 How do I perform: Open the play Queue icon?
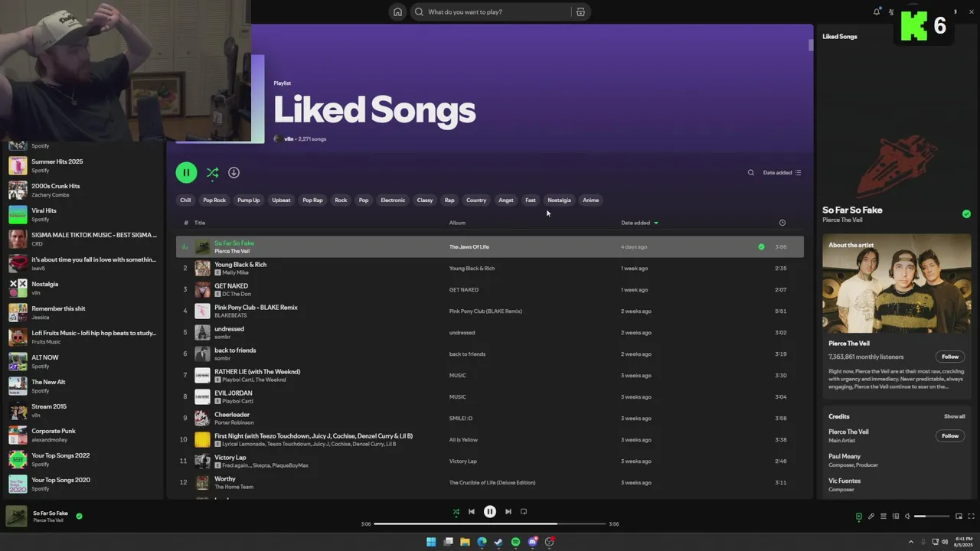click(x=883, y=517)
